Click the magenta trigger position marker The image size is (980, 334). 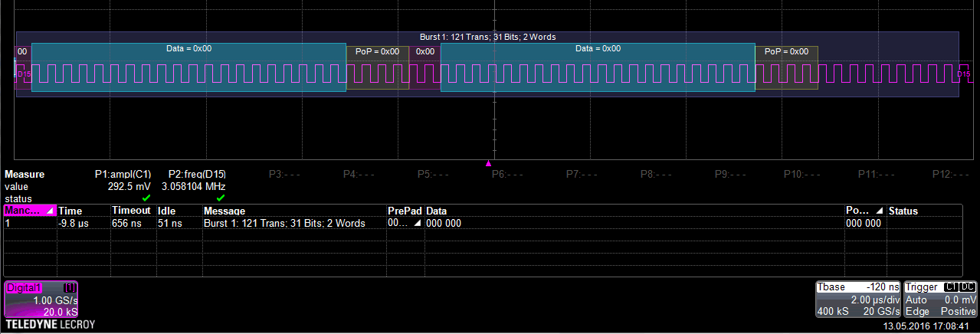tap(488, 163)
